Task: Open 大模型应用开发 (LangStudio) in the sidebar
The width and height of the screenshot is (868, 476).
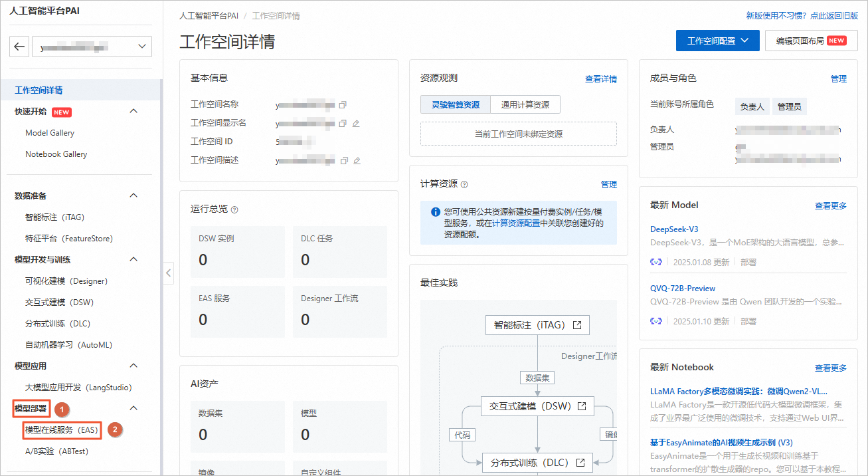Action: 78,388
